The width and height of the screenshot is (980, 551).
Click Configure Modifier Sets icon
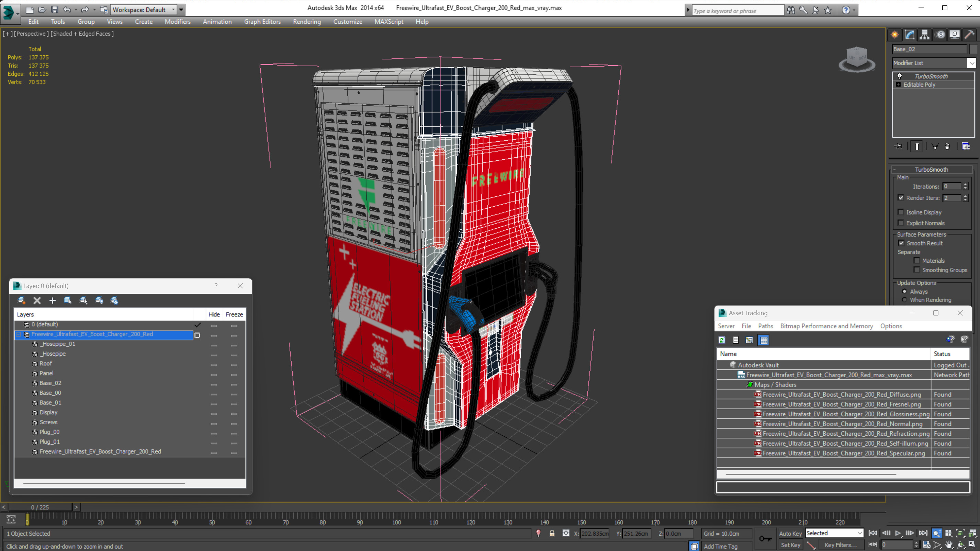point(966,146)
